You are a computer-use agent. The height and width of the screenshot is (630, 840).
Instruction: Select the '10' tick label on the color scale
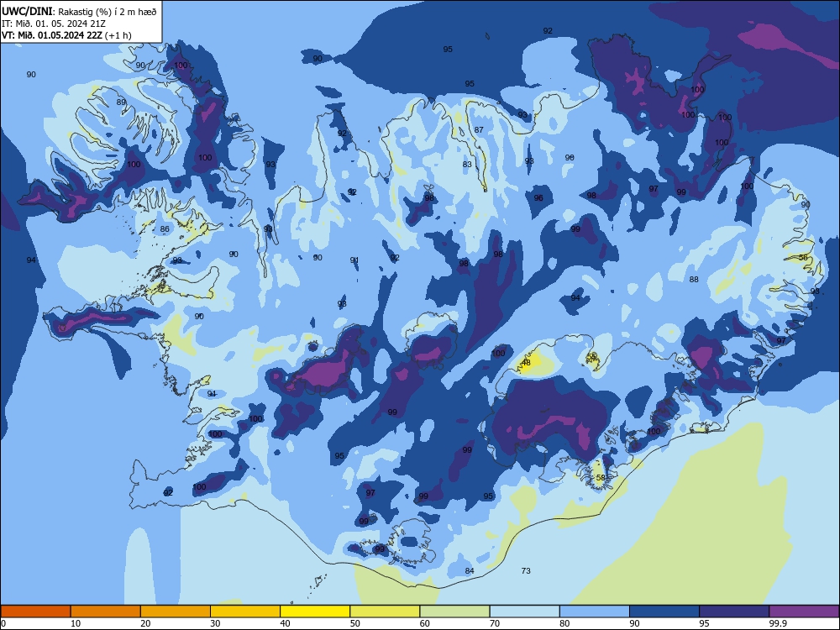click(x=76, y=623)
